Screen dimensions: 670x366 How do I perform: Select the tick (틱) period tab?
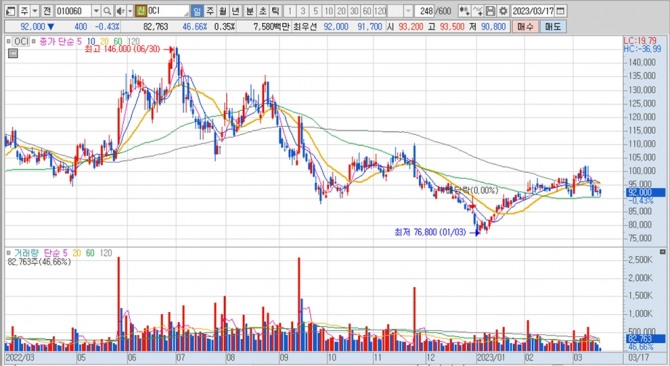(x=276, y=11)
